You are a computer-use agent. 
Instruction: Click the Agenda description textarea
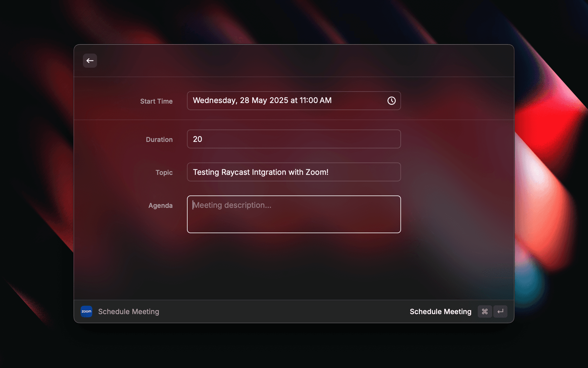point(293,214)
